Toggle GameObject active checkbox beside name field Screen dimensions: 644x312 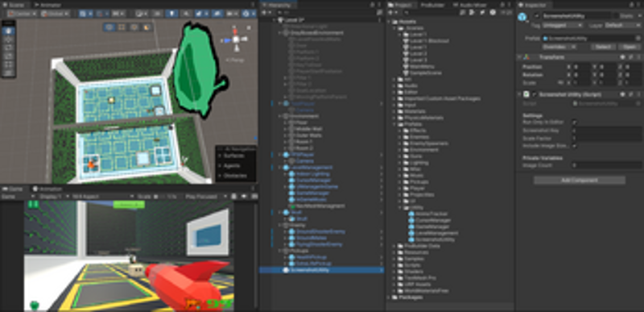click(x=536, y=16)
